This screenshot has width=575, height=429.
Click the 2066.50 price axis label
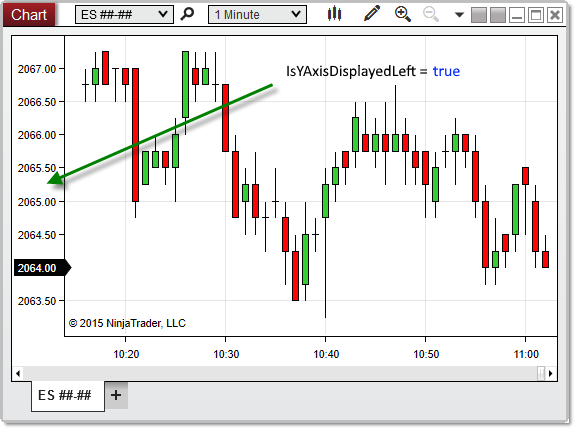coord(37,102)
